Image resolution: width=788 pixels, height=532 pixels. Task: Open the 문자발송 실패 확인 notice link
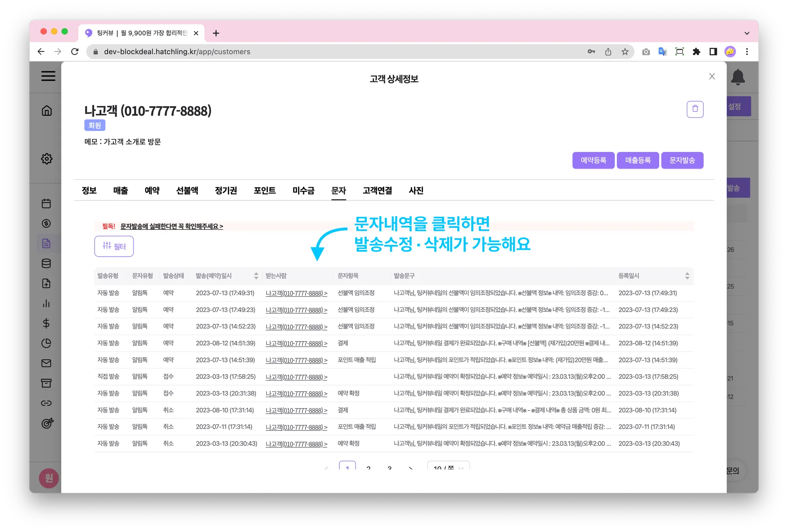pos(172,226)
